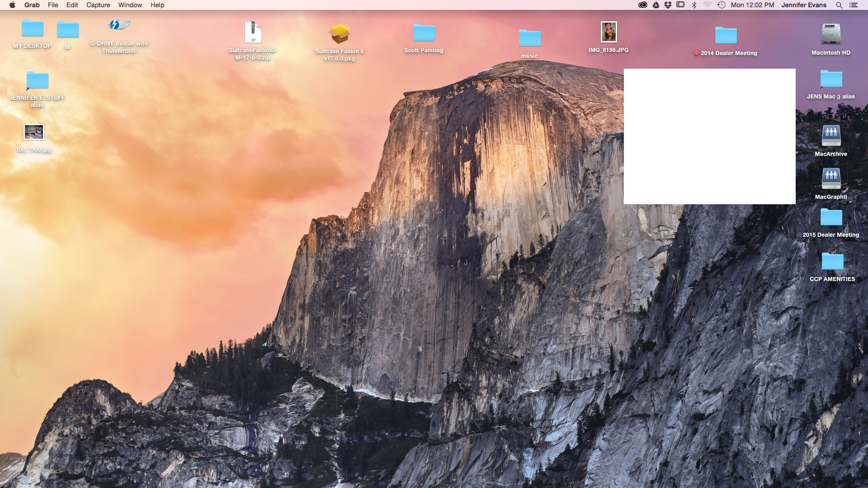Select MacArchive network volume icon
The width and height of the screenshot is (868, 488).
(830, 136)
